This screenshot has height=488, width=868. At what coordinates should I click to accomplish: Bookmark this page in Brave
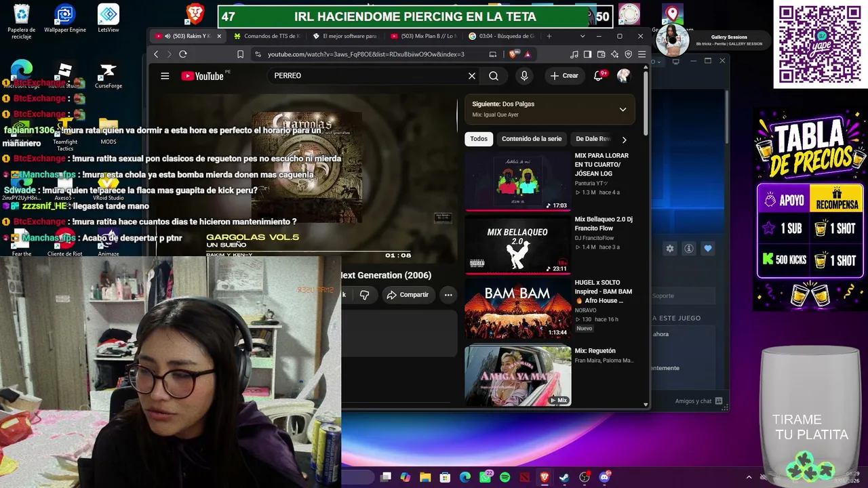coord(240,54)
